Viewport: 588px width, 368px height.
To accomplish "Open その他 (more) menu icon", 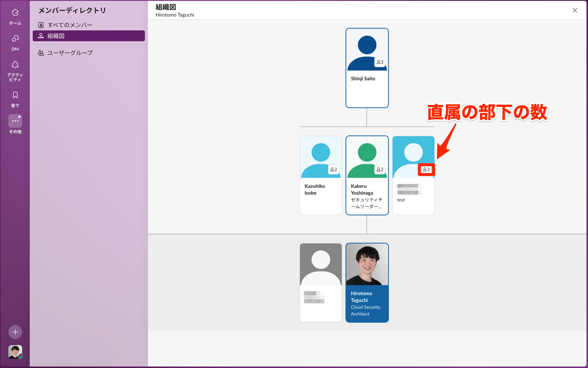I will (x=15, y=121).
